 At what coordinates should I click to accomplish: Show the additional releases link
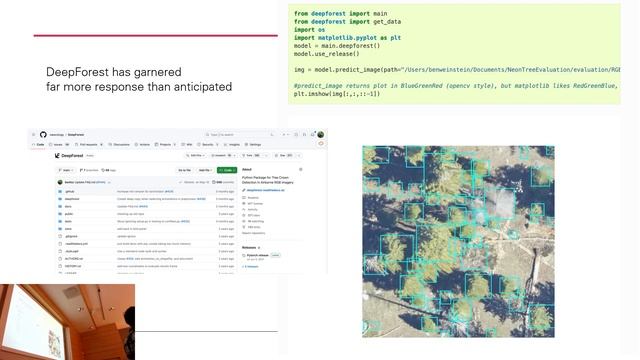(x=251, y=267)
